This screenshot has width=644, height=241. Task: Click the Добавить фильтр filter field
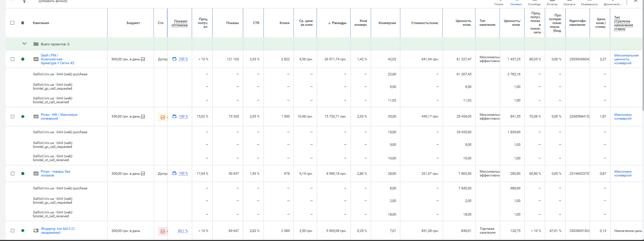53,1
